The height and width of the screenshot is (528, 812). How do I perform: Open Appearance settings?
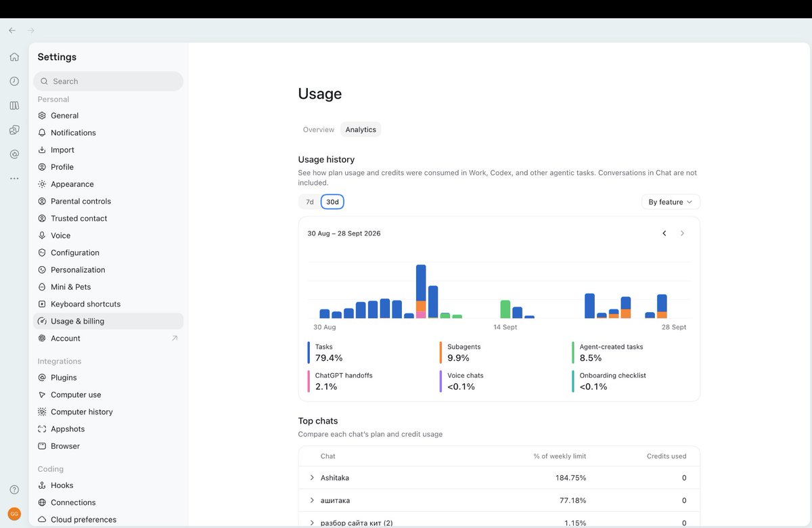[108, 184]
